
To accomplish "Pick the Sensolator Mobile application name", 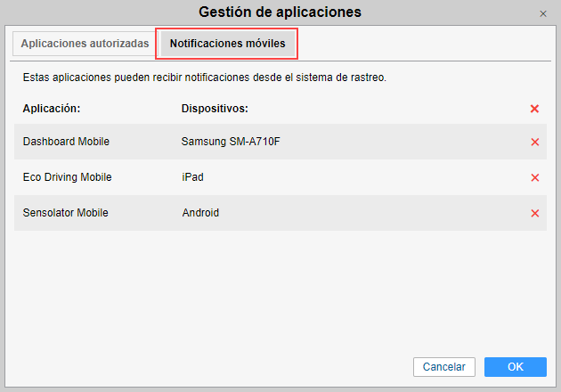I will point(65,213).
